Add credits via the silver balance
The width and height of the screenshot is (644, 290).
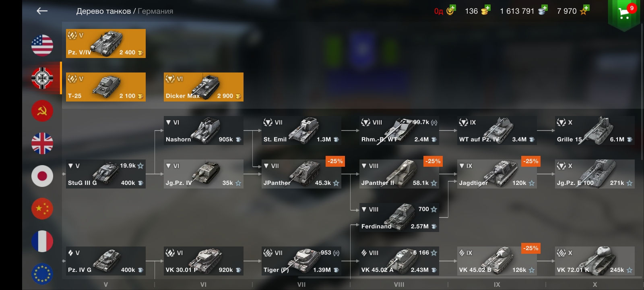tap(524, 11)
